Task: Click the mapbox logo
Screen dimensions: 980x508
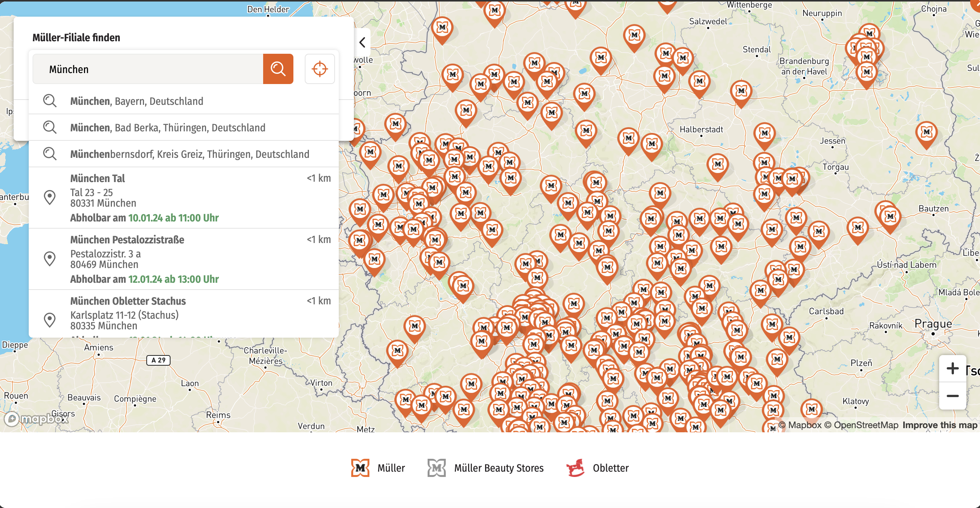Action: point(36,419)
